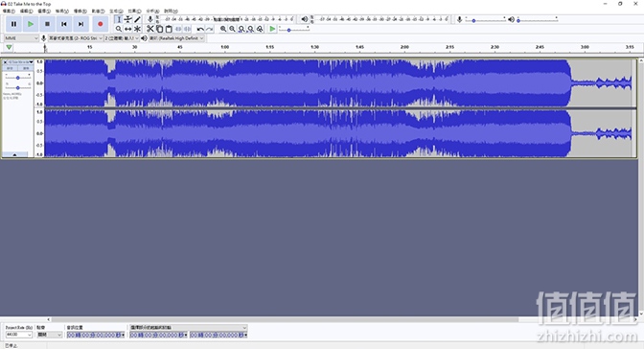Image resolution: width=644 pixels, height=349 pixels.
Task: Select the Selection (I-beam) tool
Action: 119,19
